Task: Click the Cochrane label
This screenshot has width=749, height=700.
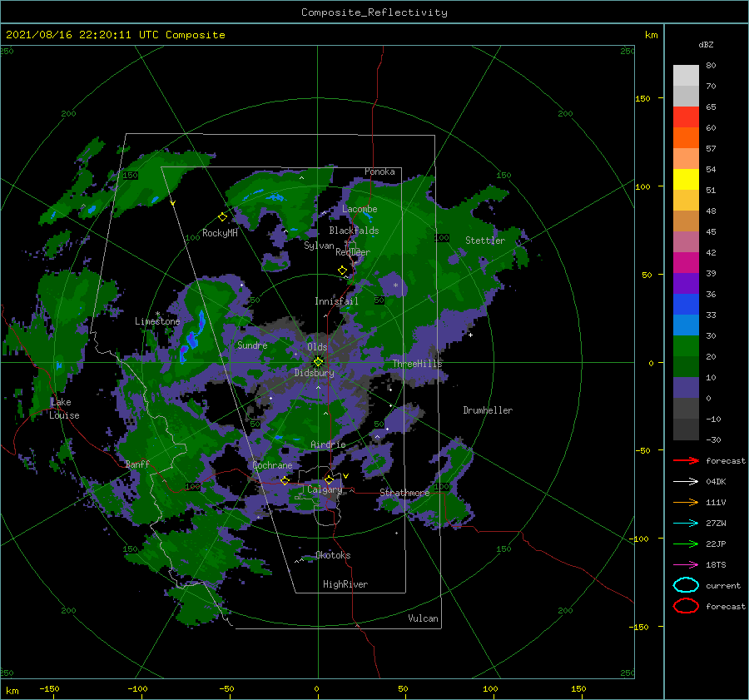Action: [272, 465]
